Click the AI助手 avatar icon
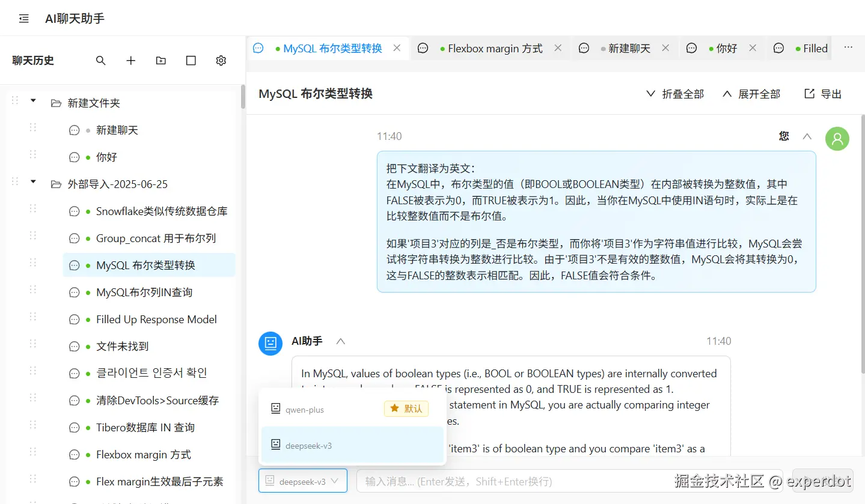The height and width of the screenshot is (504, 865). (270, 343)
